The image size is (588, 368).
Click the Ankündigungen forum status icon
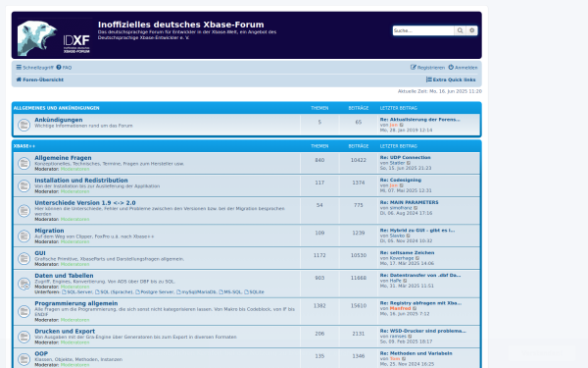pos(24,125)
